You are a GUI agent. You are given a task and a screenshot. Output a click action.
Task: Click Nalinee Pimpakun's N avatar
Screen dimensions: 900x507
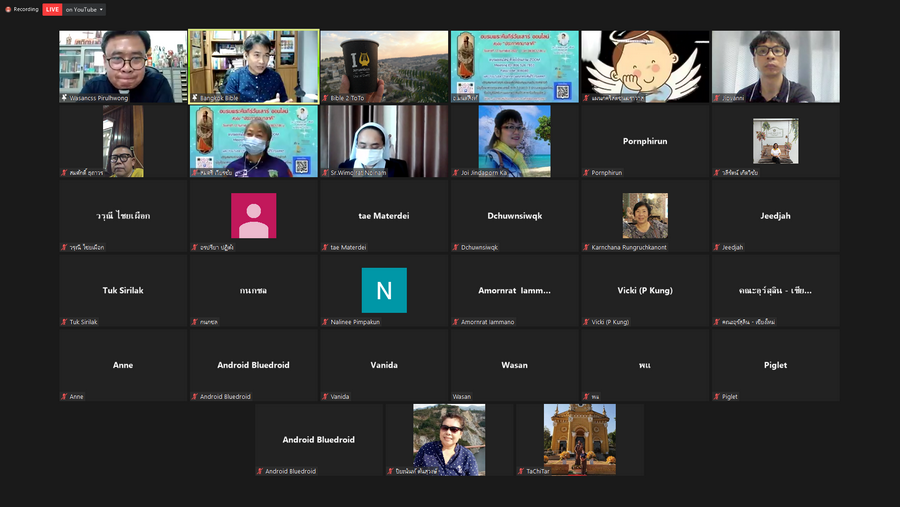384,290
